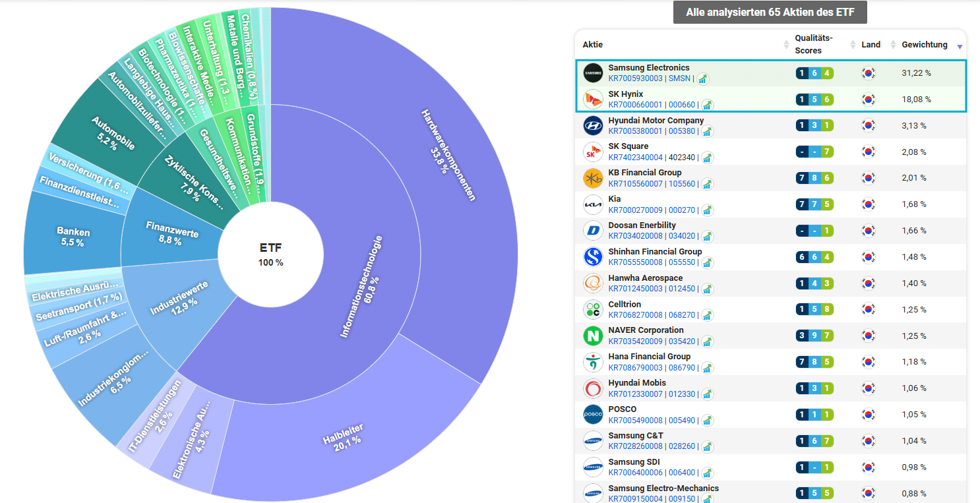Click the NAVER Corporation green logo
The width and height of the screenshot is (980, 503).
(x=593, y=336)
